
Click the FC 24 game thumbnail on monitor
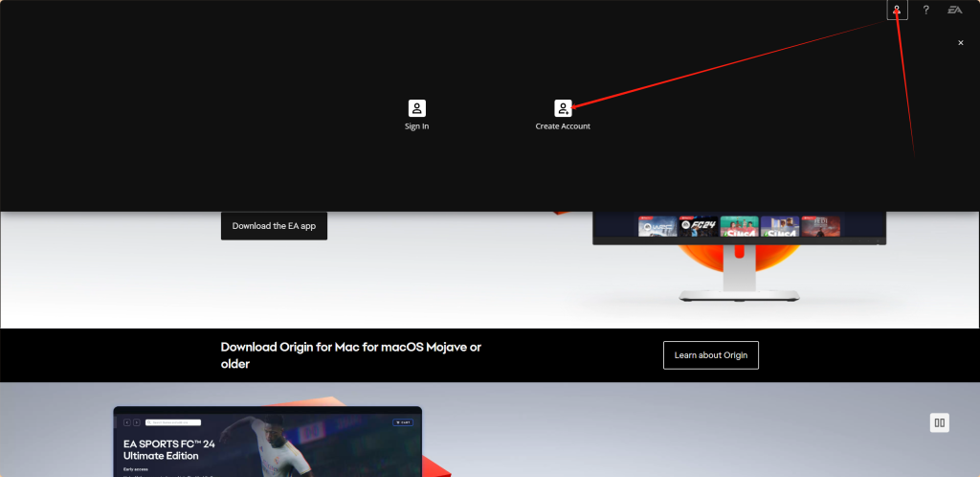click(698, 226)
